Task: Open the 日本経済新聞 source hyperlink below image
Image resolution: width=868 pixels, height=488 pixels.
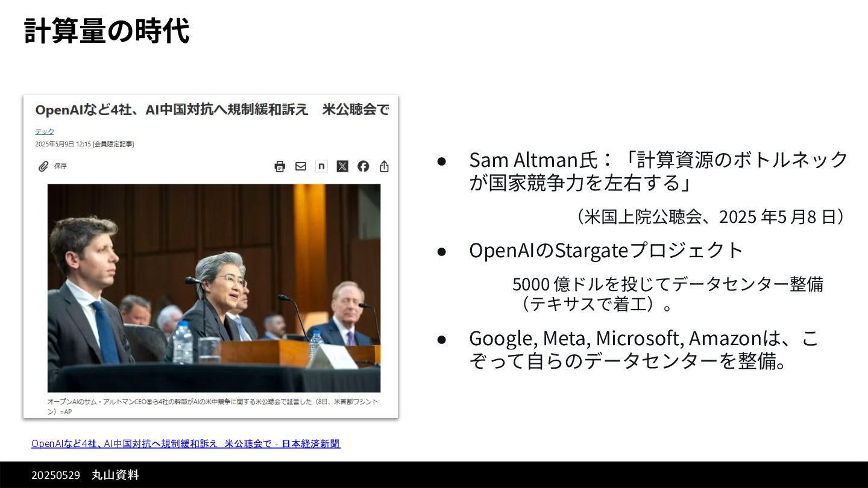Action: tap(186, 443)
